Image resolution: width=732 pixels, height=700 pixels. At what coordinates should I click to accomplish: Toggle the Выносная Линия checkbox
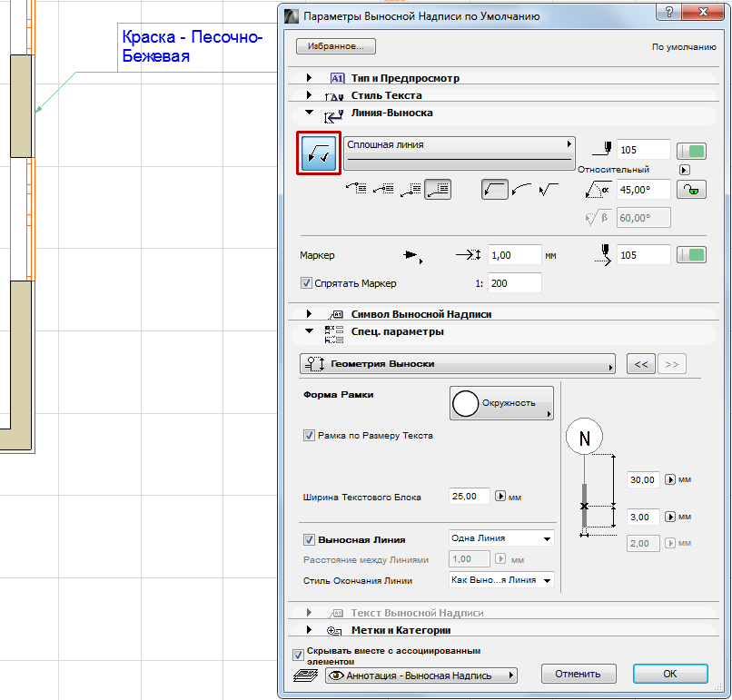point(309,539)
